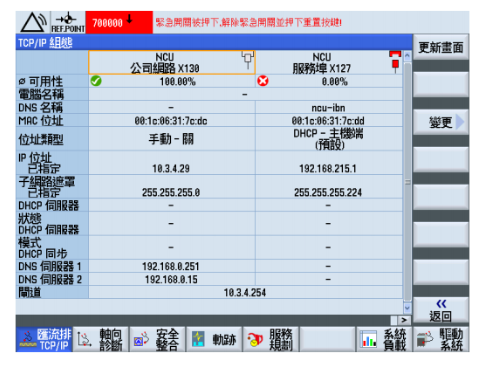This screenshot has height=366, width=485.
Task: Open the 服務規劃 service planner softkey
Action: (271, 339)
